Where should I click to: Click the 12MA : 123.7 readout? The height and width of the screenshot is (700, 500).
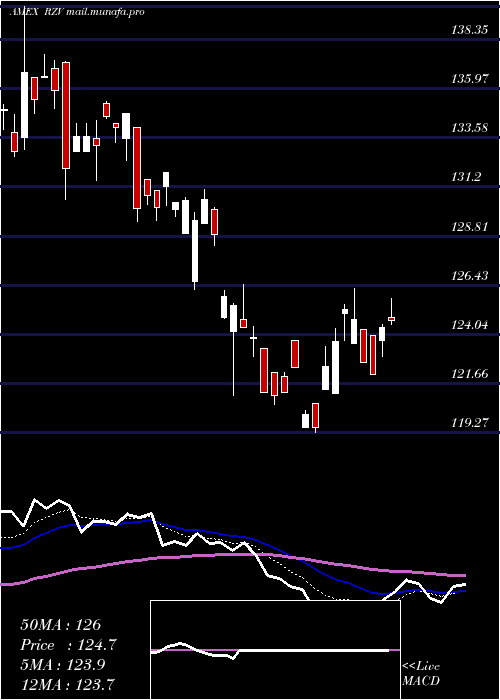click(67, 684)
